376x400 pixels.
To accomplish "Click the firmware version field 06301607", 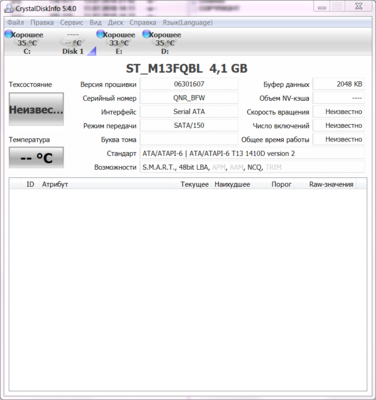I will point(189,84).
